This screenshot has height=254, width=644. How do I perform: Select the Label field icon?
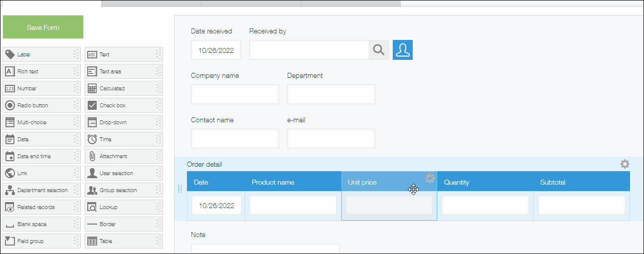tap(9, 54)
